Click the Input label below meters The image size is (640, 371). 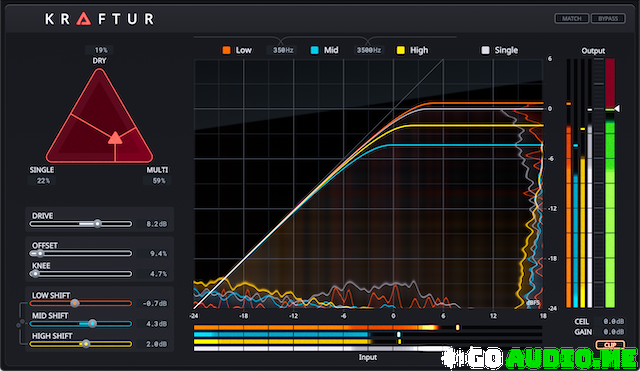point(368,357)
